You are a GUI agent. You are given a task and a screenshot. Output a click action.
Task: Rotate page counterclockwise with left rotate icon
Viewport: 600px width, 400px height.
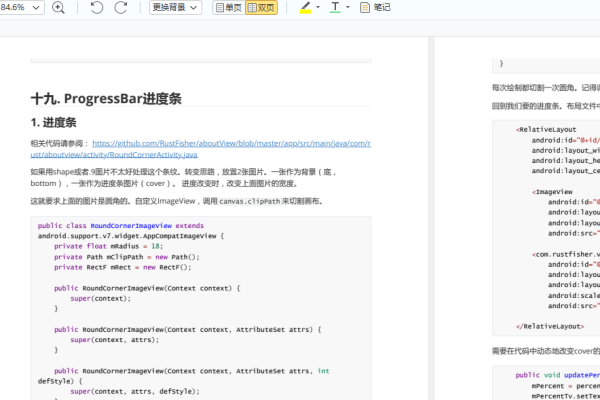coord(97,7)
